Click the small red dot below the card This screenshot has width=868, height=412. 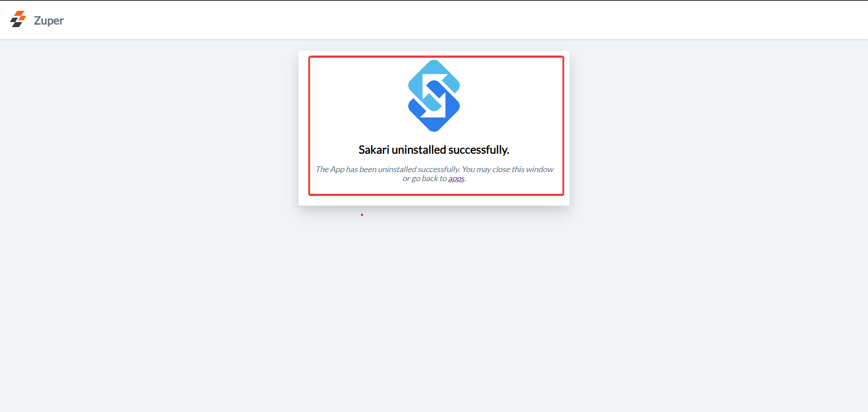[362, 215]
